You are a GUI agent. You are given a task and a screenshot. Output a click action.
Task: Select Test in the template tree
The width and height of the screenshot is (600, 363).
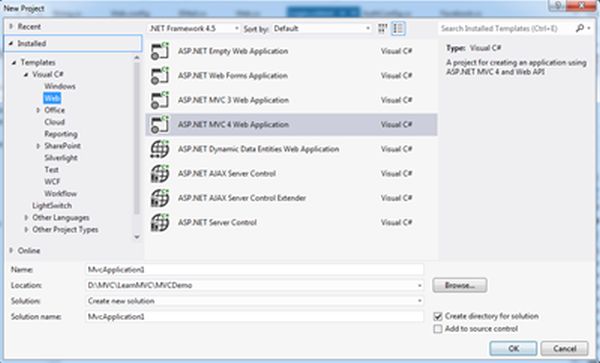click(51, 169)
